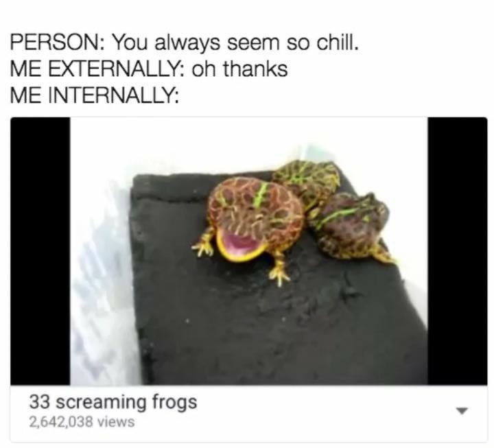Click the white plastic sheet left of the mat
Viewport: 494px width, 448px height.
click(102, 283)
